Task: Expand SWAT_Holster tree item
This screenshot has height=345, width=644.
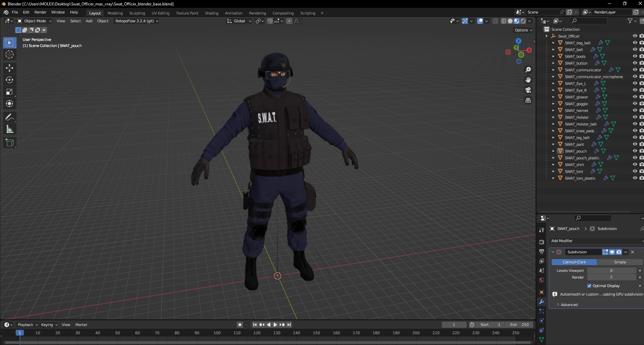Action: tap(553, 117)
